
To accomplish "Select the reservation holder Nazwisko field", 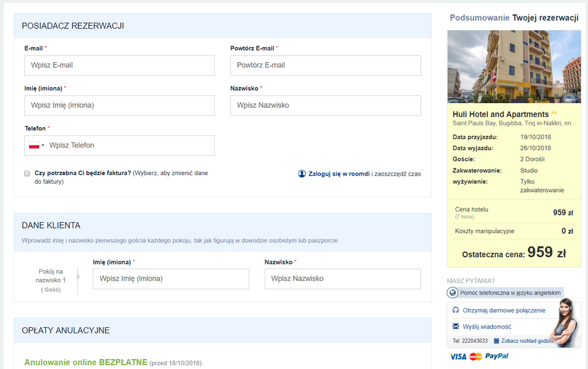I will click(325, 105).
